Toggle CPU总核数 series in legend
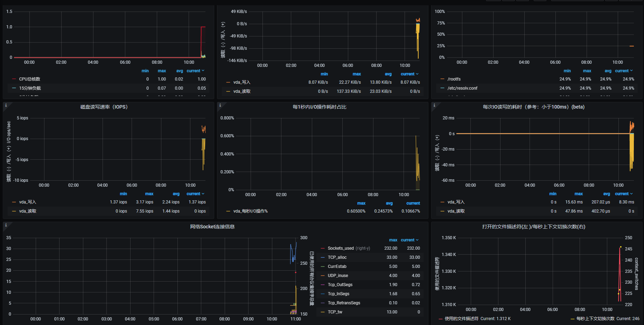Viewport: 644px width, 325px height. click(x=30, y=79)
